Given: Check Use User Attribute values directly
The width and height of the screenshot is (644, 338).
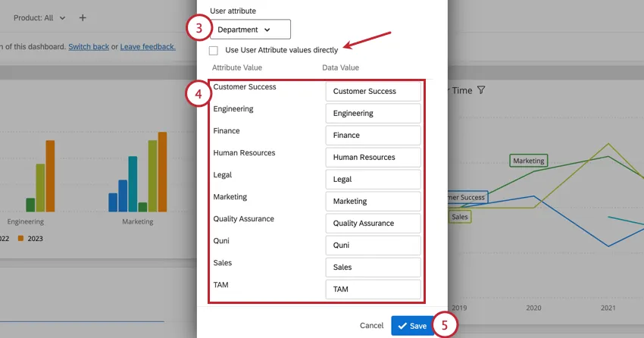Looking at the screenshot, I should 214,51.
